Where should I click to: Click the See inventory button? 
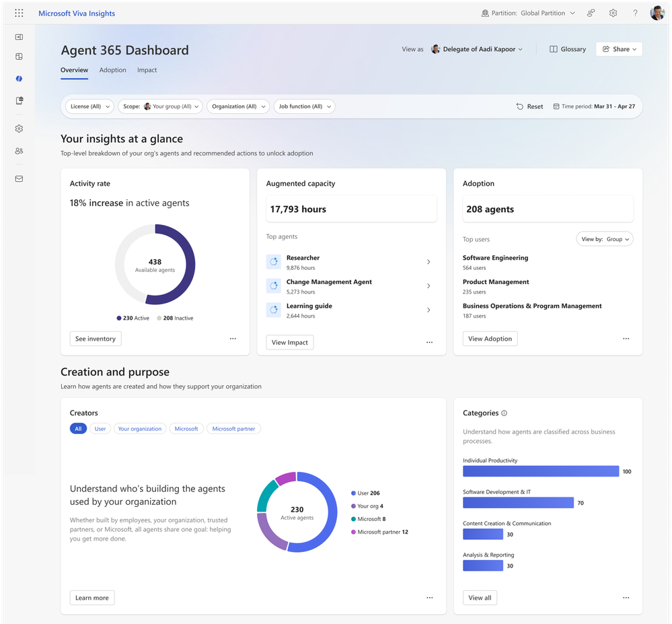[96, 339]
